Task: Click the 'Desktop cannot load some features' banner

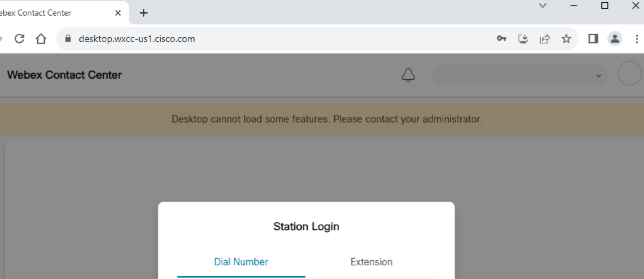Action: [x=322, y=119]
